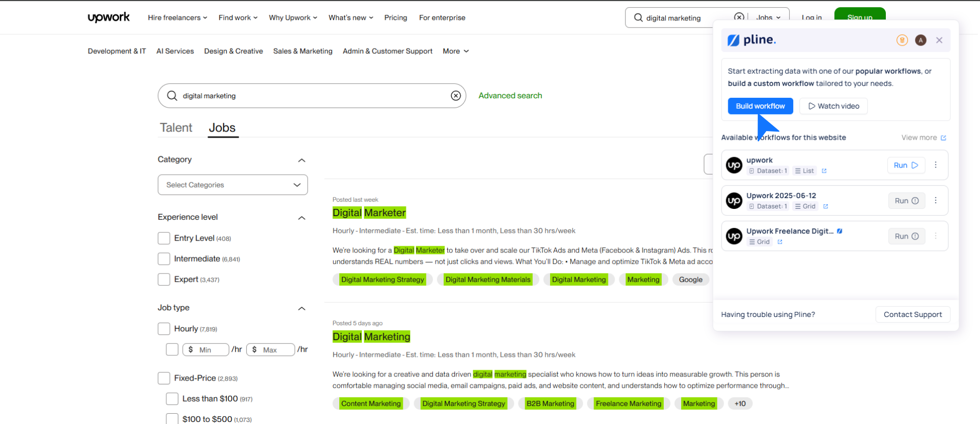Screen dimensions: 980x424
Task: Clear the main digital marketing search field
Action: [x=455, y=96]
